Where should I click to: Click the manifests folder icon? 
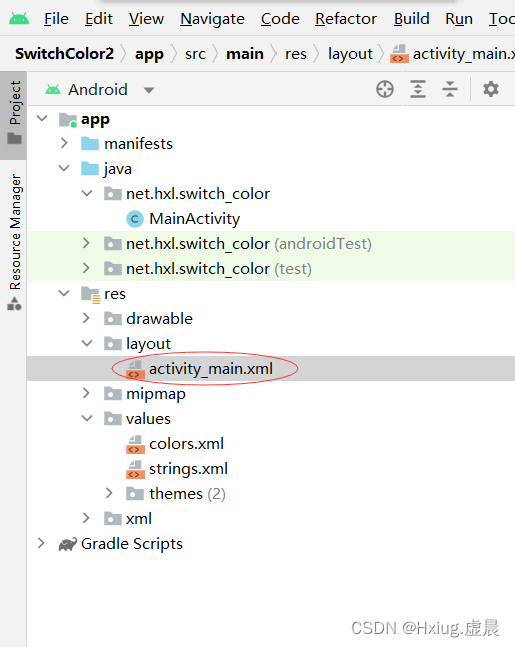[x=90, y=144]
